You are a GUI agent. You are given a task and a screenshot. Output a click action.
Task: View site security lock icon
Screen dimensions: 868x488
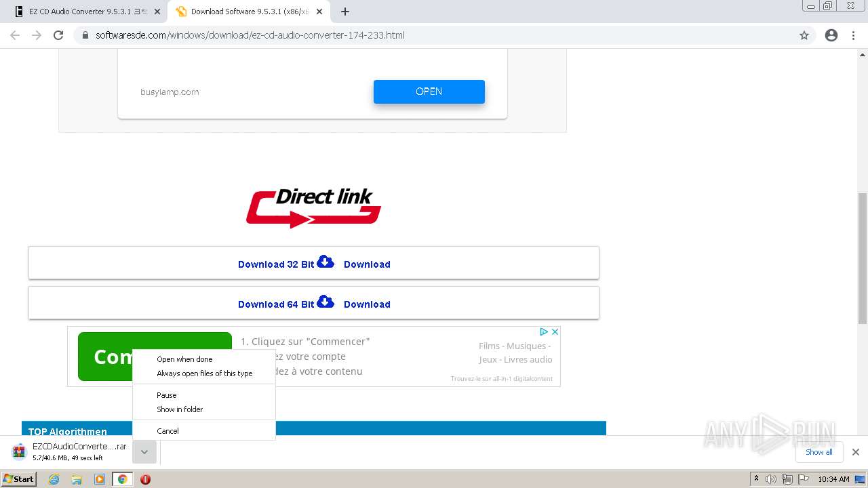[85, 35]
